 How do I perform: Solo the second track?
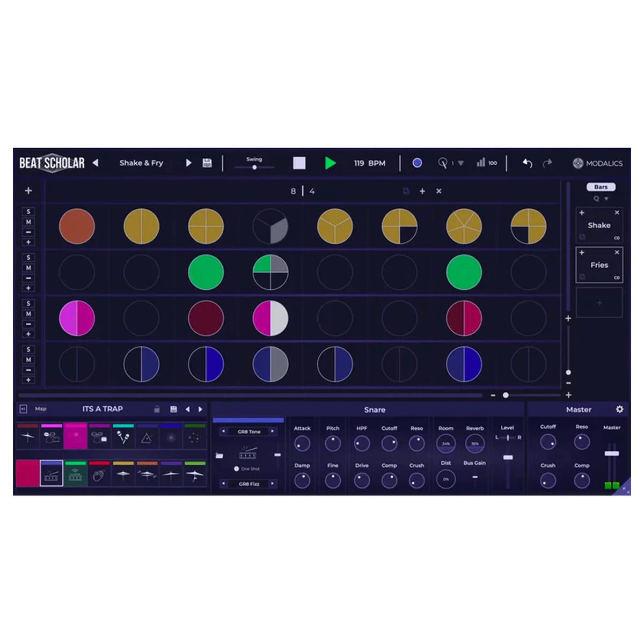click(28, 258)
